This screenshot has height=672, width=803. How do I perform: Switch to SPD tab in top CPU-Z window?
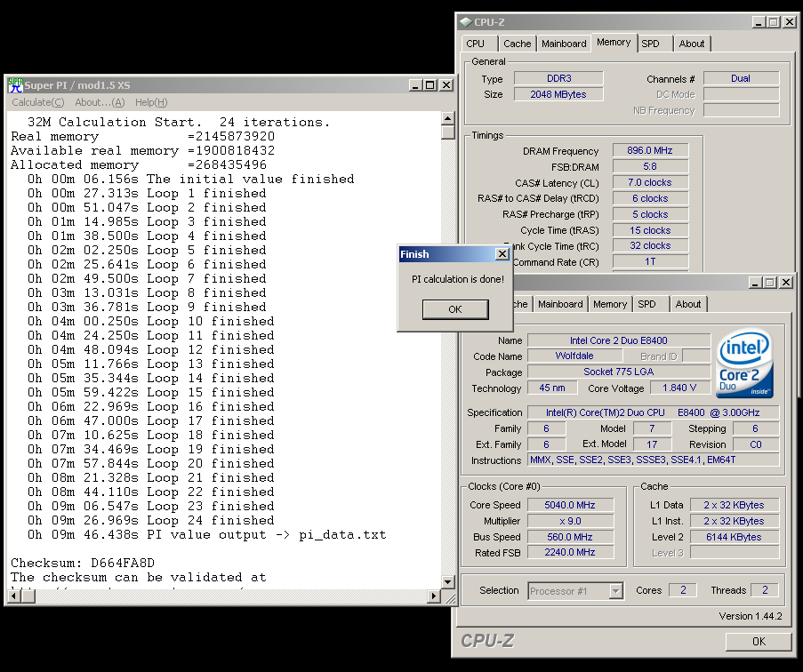click(x=654, y=44)
